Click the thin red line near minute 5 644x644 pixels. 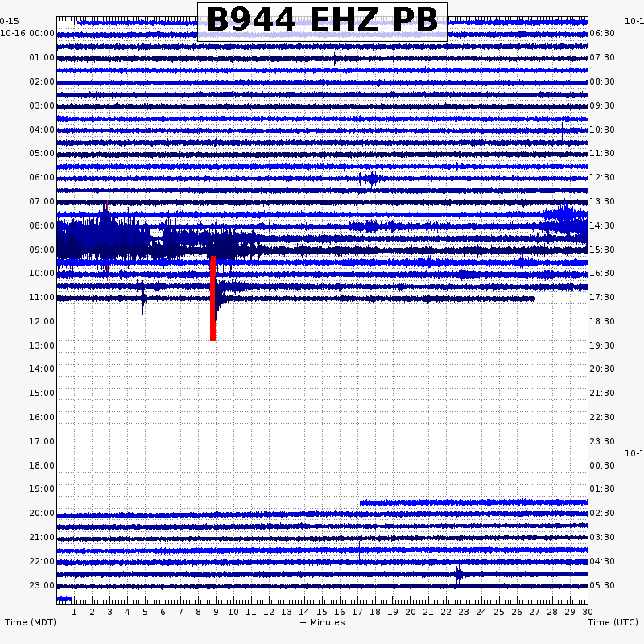click(142, 299)
